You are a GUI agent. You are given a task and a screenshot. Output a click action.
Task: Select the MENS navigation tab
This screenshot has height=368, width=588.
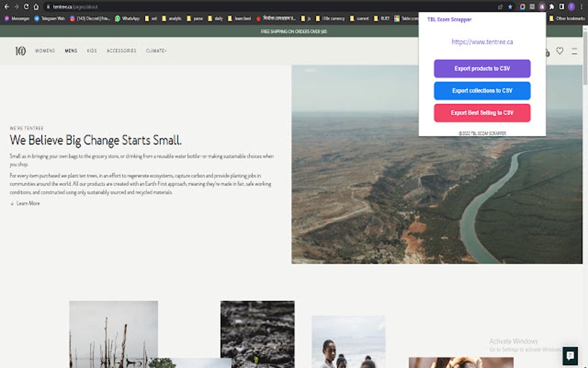[70, 51]
